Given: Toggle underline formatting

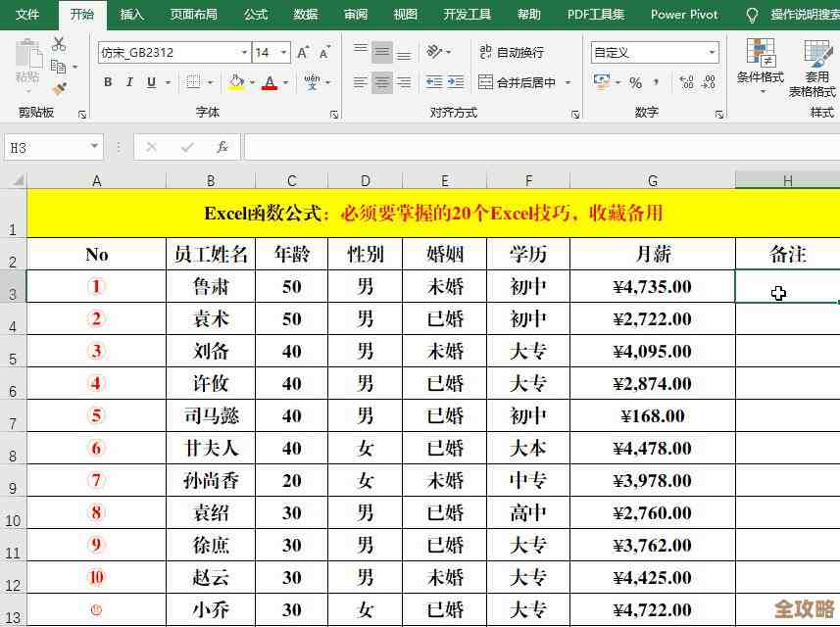Looking at the screenshot, I should pos(151,81).
